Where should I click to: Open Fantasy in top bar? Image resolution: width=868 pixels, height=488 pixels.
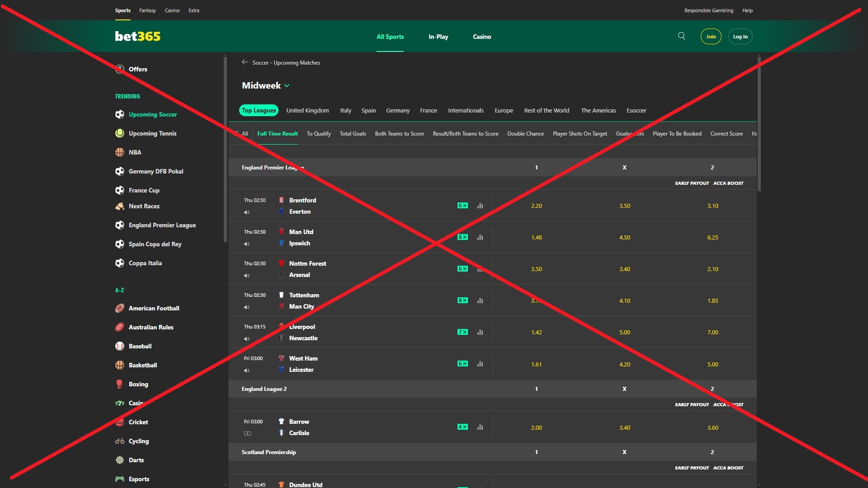(147, 10)
